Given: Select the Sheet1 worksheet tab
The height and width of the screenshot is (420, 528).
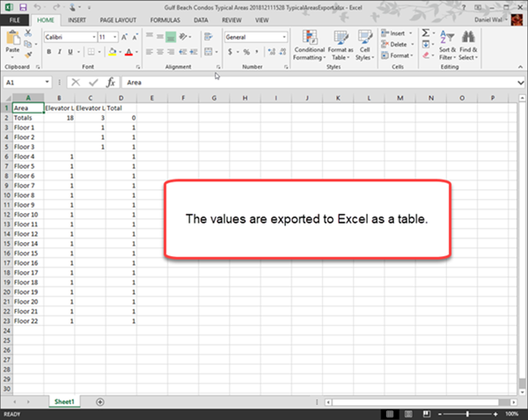Looking at the screenshot, I should click(x=64, y=402).
